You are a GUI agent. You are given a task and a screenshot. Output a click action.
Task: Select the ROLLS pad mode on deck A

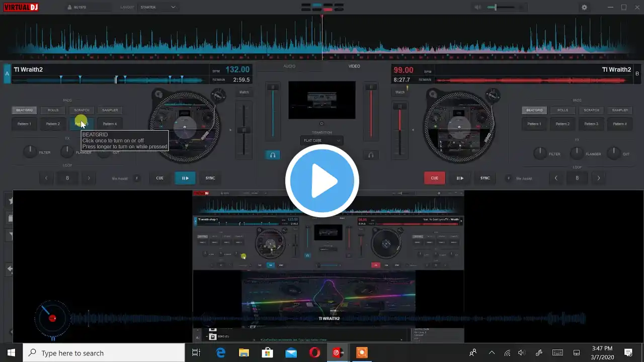(x=53, y=110)
